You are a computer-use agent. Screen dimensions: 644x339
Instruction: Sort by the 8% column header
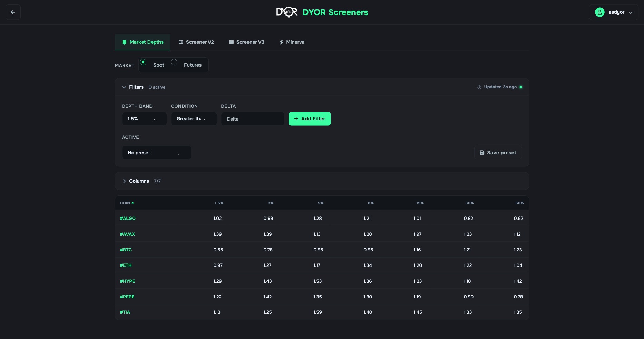(371, 203)
